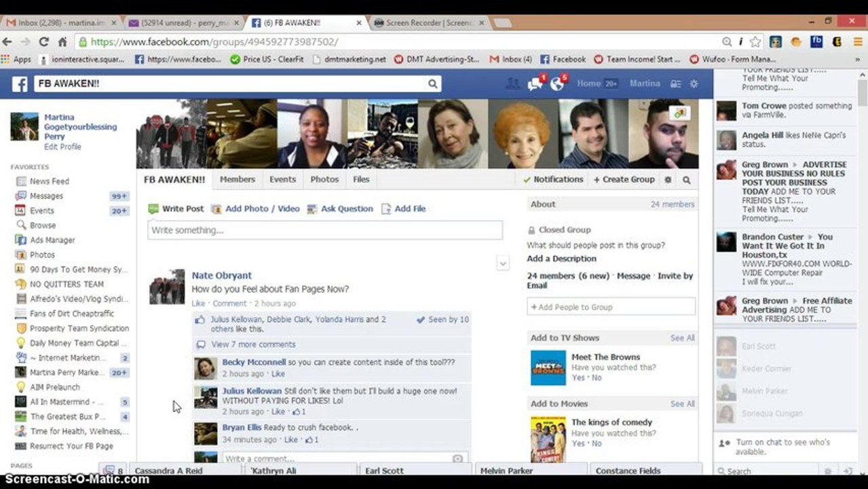Viewport: 868px width, 489px height.
Task: Click the search magnifier in Facebook search bar
Action: [x=432, y=84]
